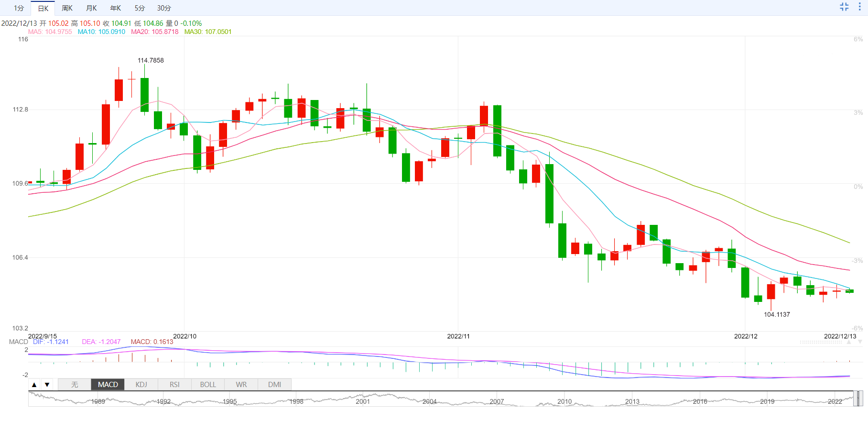Image resolution: width=868 pixels, height=422 pixels.
Task: Click the 1995 mark on the overview timeline
Action: pos(230,401)
